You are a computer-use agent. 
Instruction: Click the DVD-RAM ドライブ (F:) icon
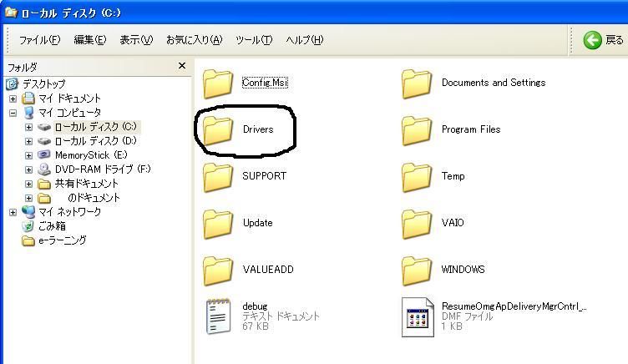point(44,169)
